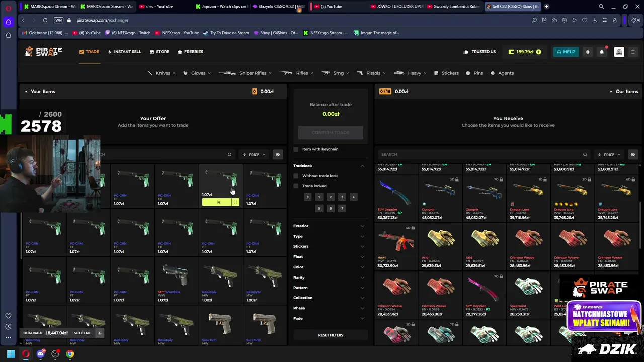The width and height of the screenshot is (644, 362).
Task: Click the browser downloads icon
Action: coord(595,20)
